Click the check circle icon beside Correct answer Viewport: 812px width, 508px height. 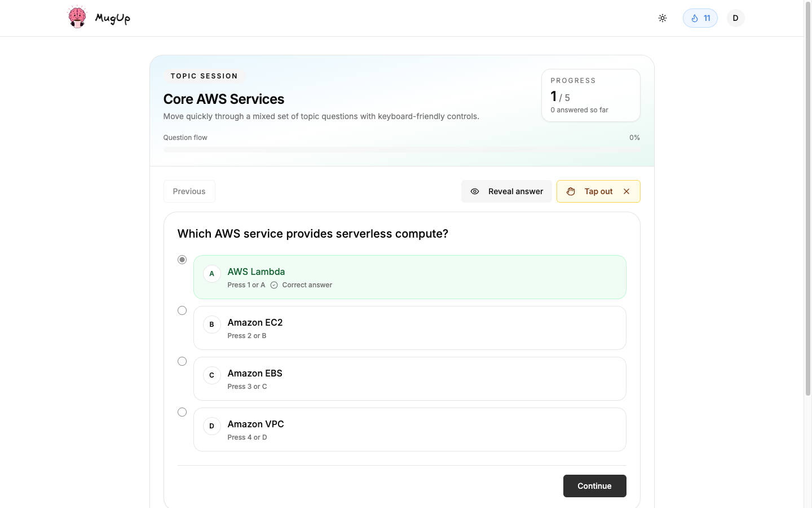coord(274,285)
